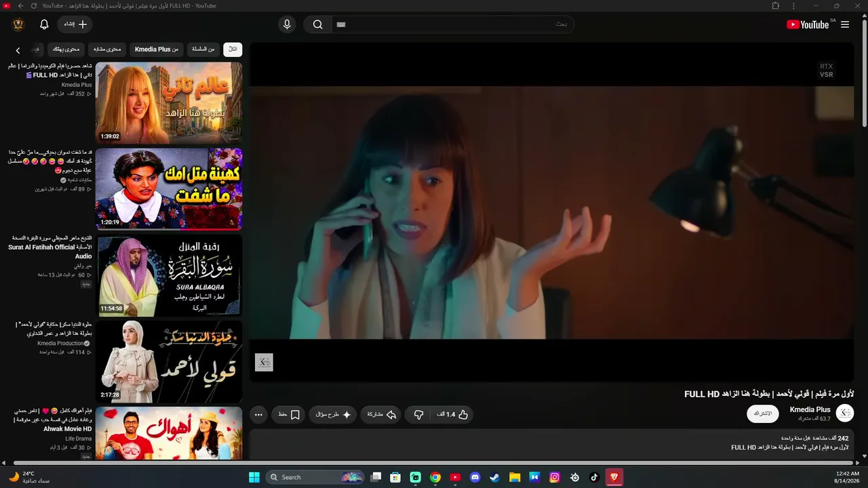This screenshot has height=488, width=868.
Task: Launch Google Chrome from the taskbar
Action: 435,477
